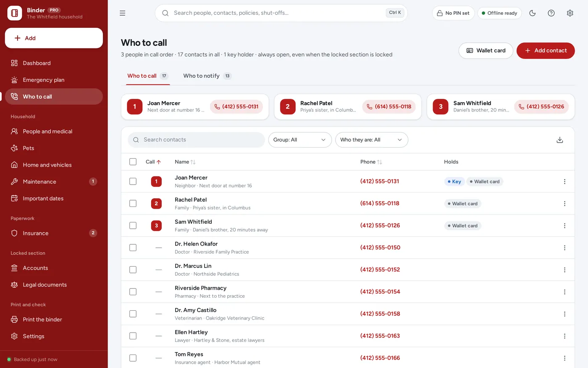Click into the Search contacts field
588x368 pixels.
(x=196, y=140)
